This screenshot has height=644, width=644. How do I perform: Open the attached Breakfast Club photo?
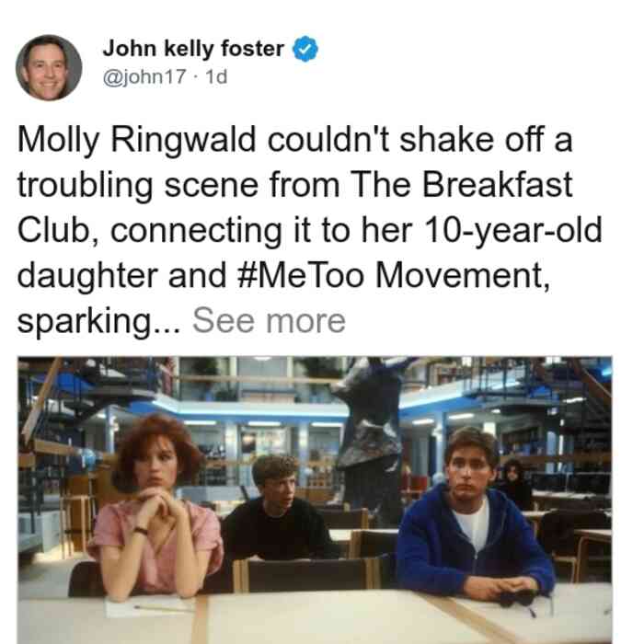point(315,500)
